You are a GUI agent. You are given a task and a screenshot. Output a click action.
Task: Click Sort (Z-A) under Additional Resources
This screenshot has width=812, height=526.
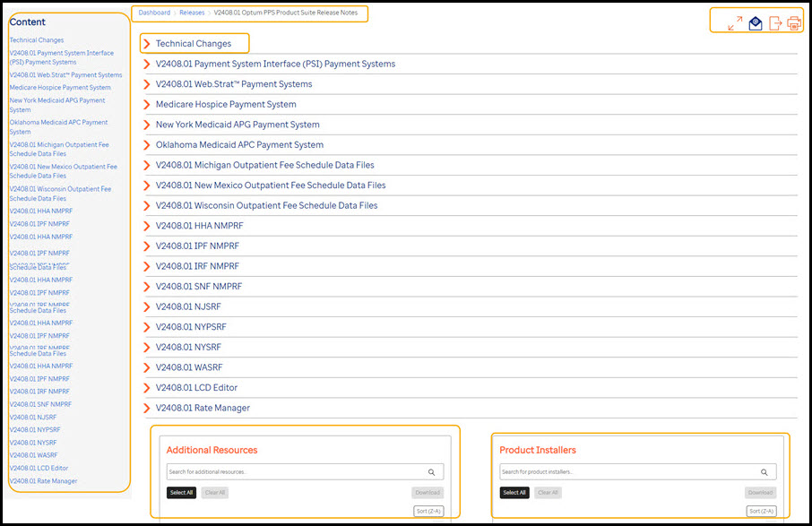point(428,511)
